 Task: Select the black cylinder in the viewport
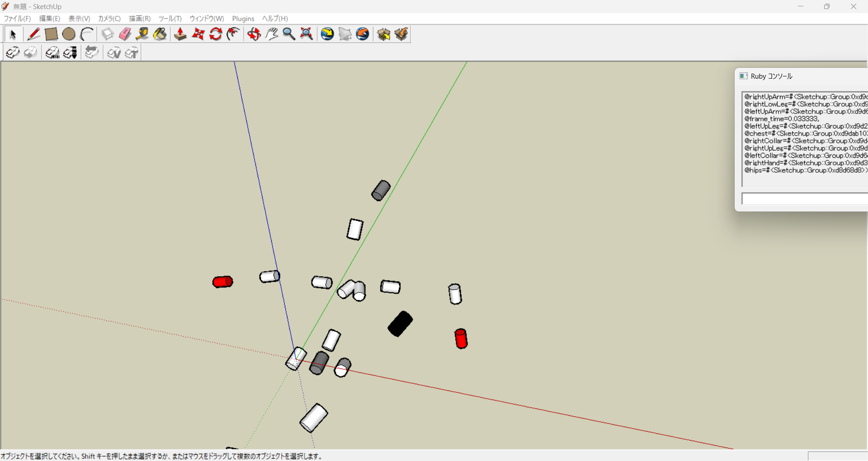click(x=400, y=324)
